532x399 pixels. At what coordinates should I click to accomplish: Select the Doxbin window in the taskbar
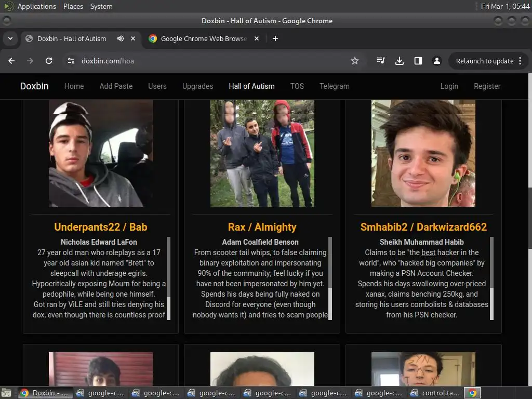pyautogui.click(x=45, y=393)
